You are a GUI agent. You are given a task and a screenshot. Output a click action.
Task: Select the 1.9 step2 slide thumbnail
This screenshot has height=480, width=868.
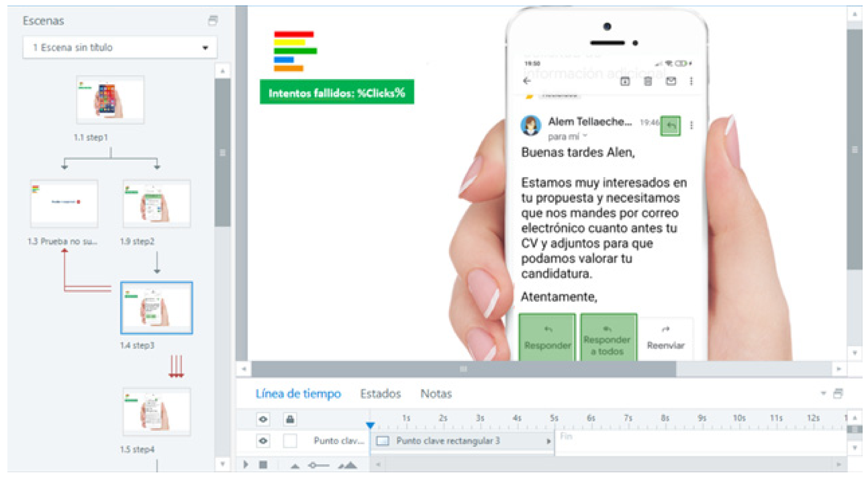(x=157, y=204)
